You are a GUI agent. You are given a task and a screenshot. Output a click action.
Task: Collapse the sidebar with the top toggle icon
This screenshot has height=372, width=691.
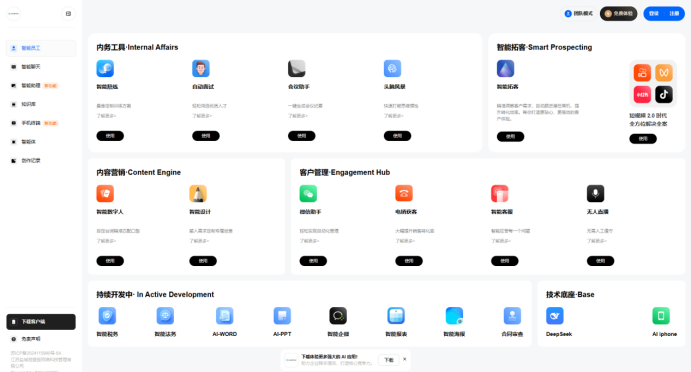tap(68, 14)
